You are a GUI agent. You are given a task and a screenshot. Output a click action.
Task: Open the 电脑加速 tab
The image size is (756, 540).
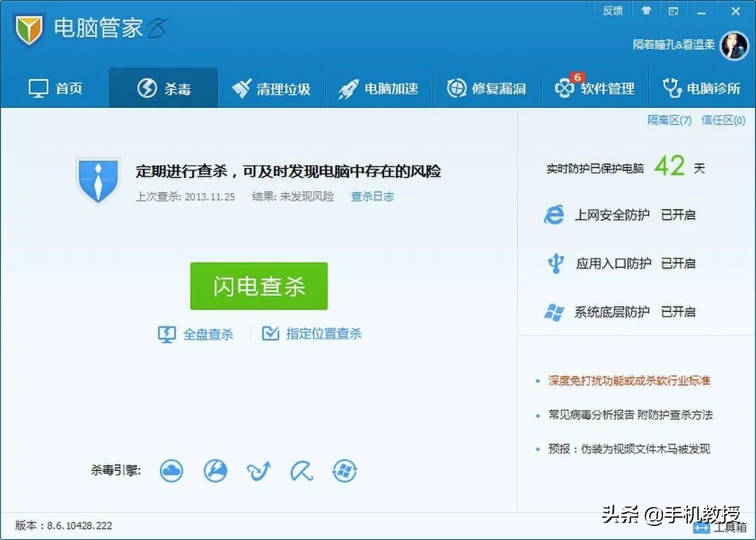click(379, 88)
